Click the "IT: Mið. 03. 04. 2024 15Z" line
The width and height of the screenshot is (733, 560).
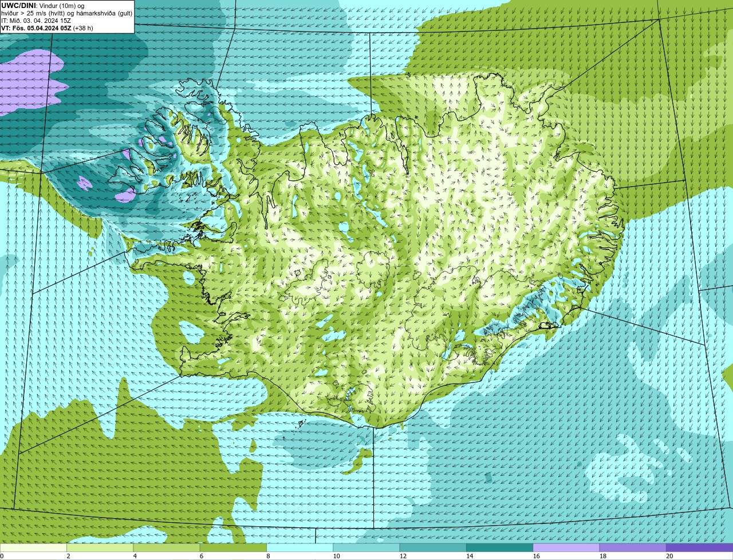pos(36,20)
